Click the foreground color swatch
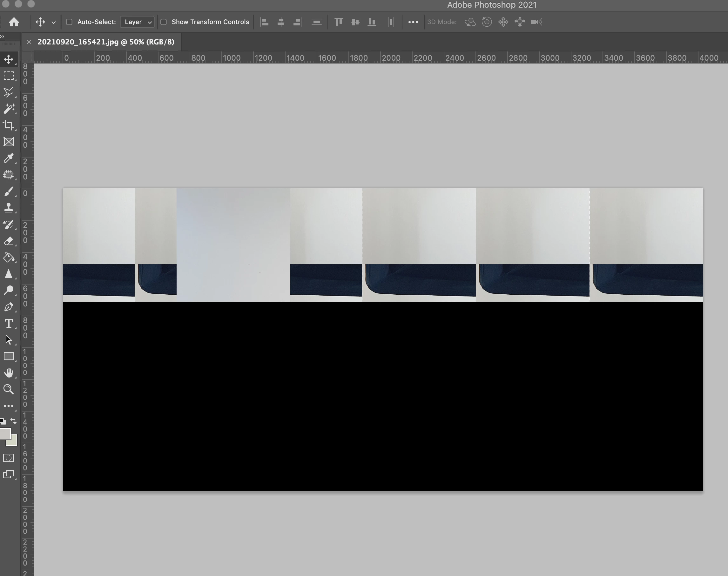 pos(5,433)
